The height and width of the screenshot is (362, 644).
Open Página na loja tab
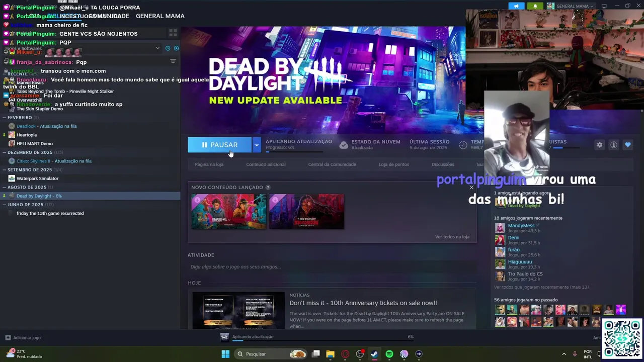pyautogui.click(x=209, y=164)
